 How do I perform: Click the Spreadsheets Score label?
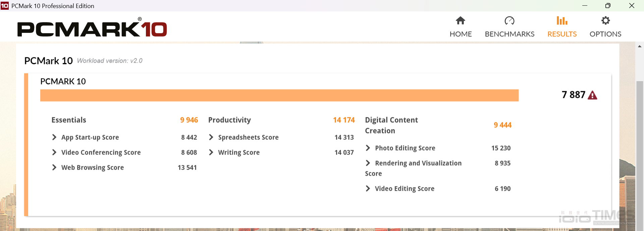pyautogui.click(x=248, y=137)
